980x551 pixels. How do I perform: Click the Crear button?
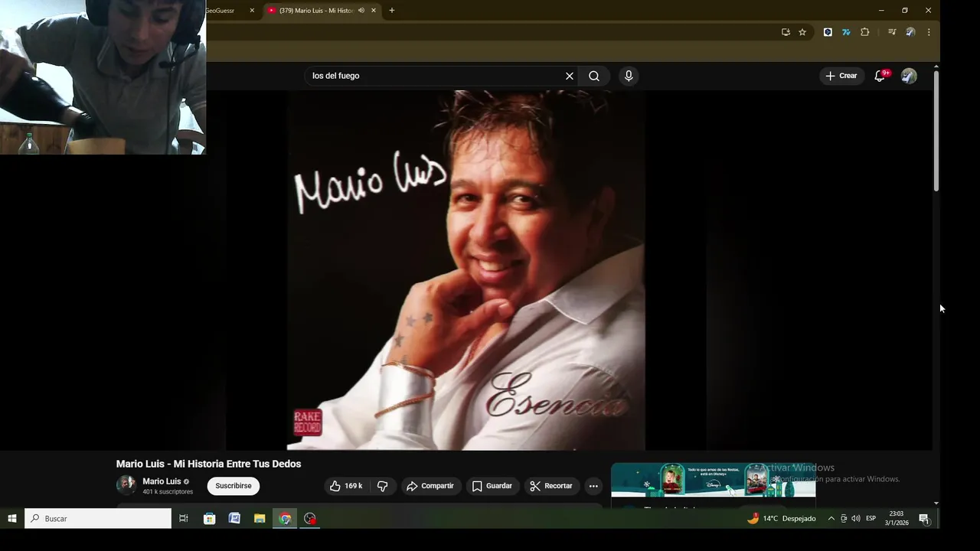(841, 76)
